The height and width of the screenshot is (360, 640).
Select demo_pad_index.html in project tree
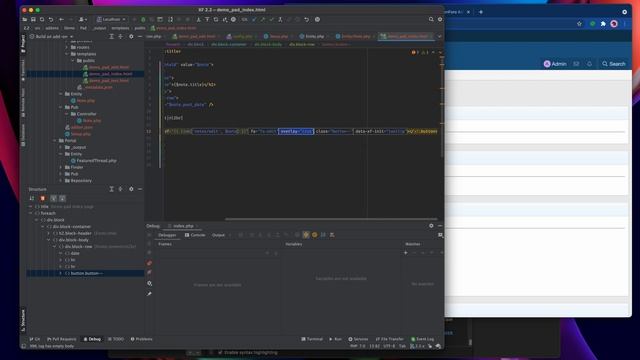110,74
